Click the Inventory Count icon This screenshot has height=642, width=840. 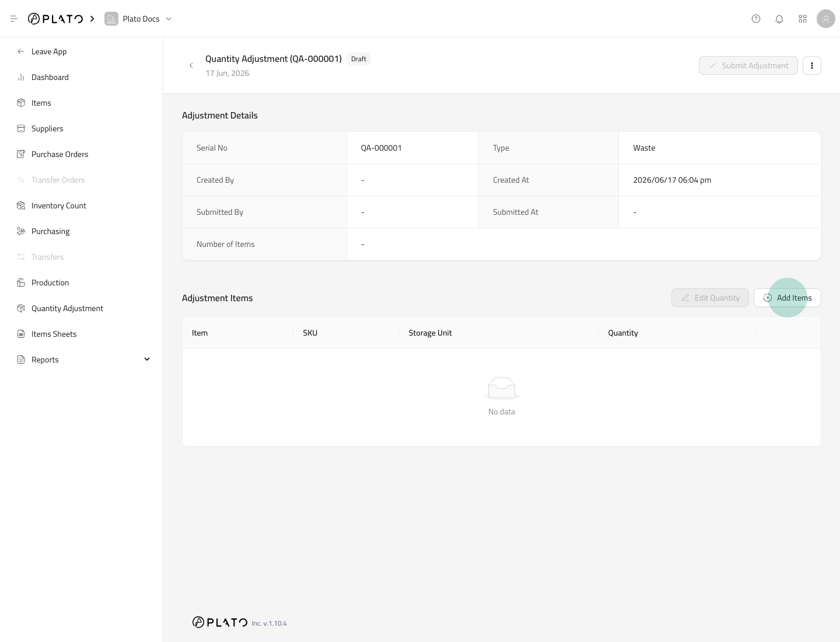click(x=21, y=205)
